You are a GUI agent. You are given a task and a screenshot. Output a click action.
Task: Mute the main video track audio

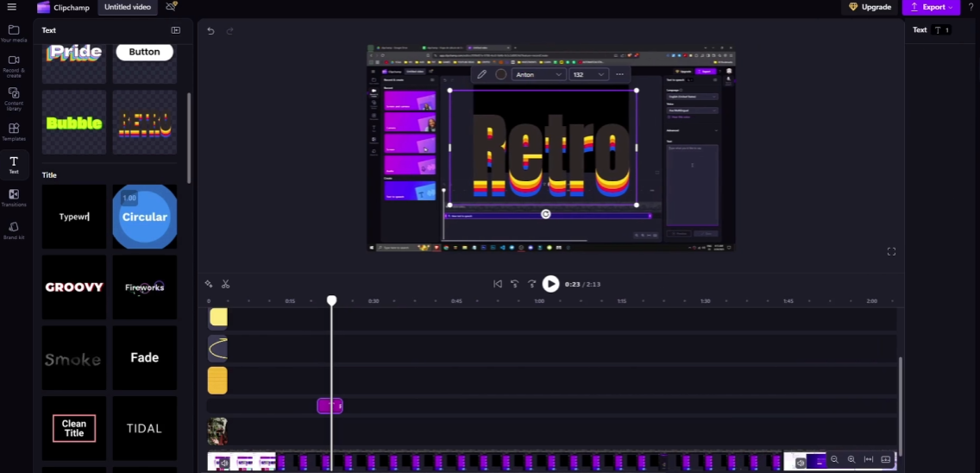point(223,463)
